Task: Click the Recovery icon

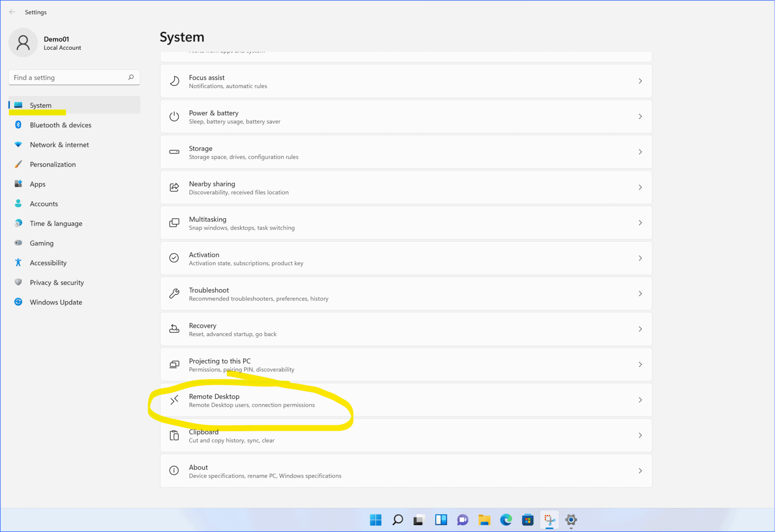Action: pyautogui.click(x=174, y=329)
